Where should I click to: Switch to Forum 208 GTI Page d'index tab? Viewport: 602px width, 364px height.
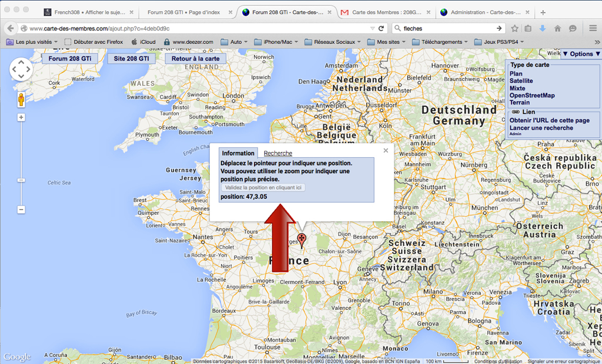point(184,12)
